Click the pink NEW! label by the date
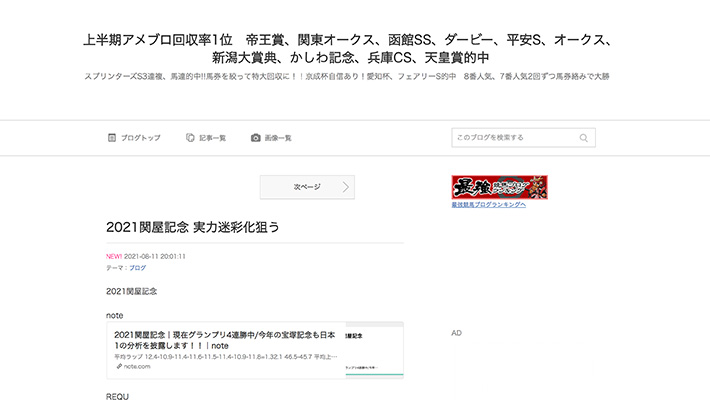Image resolution: width=710 pixels, height=400 pixels. [113, 256]
